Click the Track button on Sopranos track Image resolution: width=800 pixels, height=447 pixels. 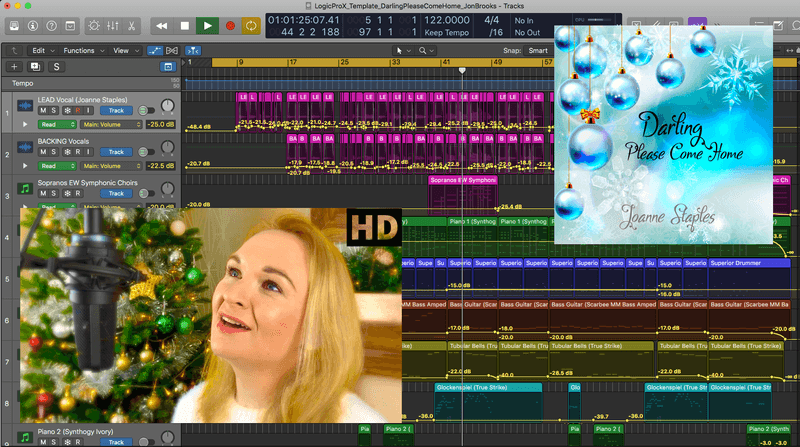pyautogui.click(x=116, y=193)
